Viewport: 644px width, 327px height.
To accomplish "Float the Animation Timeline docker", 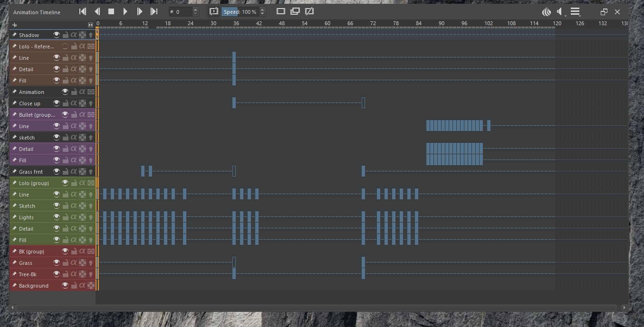I will pos(604,12).
